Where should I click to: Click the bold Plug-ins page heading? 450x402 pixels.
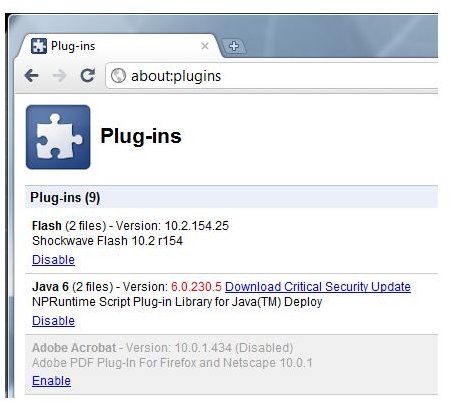tap(141, 136)
